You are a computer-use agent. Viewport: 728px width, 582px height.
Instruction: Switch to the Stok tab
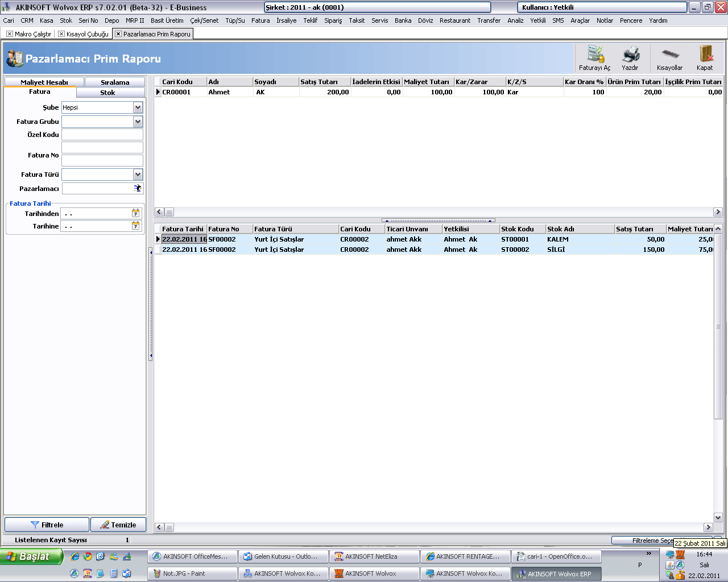[x=107, y=93]
